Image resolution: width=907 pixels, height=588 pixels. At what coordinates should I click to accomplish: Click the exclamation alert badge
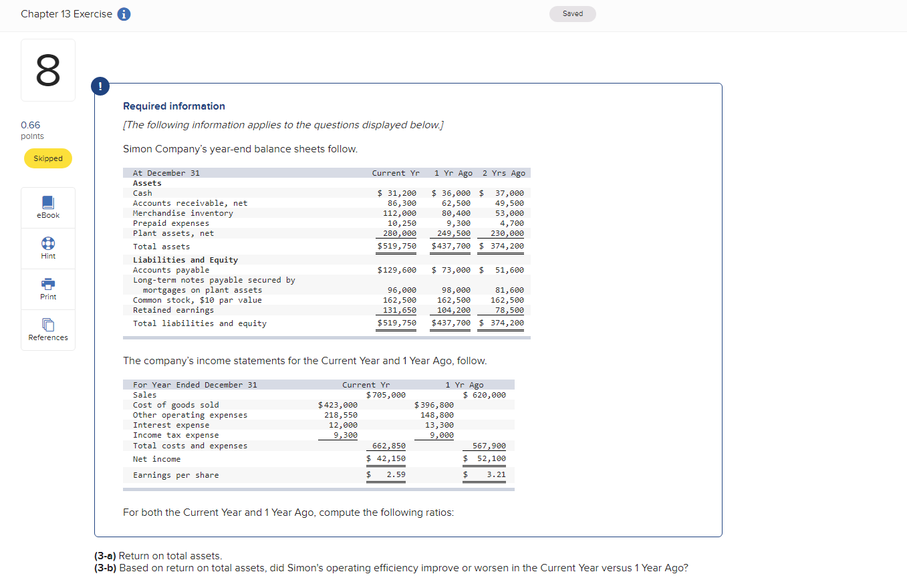coord(100,85)
